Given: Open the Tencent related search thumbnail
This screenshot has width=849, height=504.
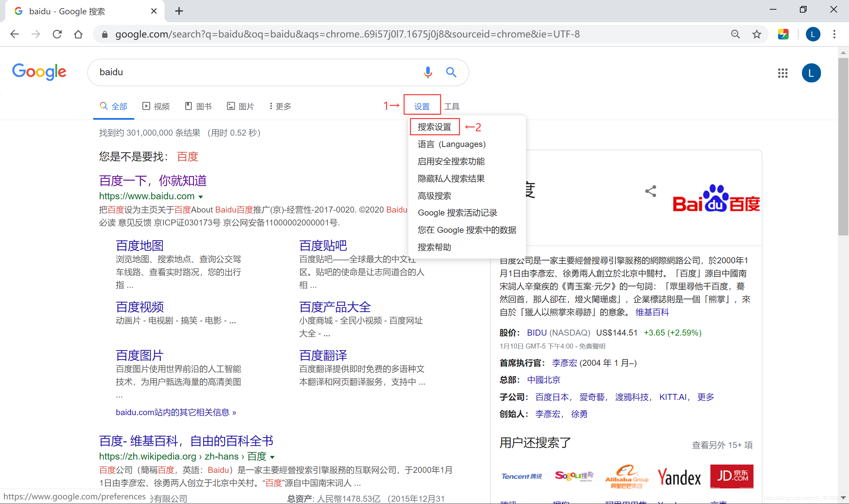Looking at the screenshot, I should coord(521,476).
